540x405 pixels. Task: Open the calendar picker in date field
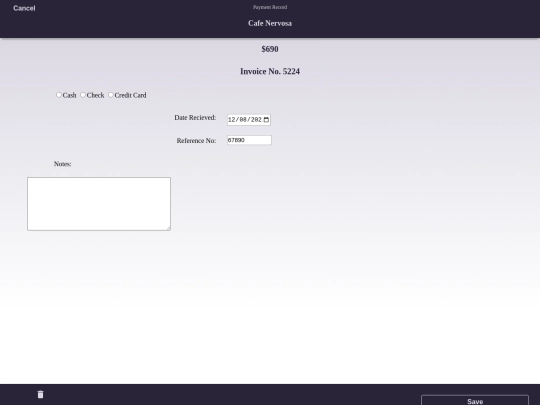point(266,120)
